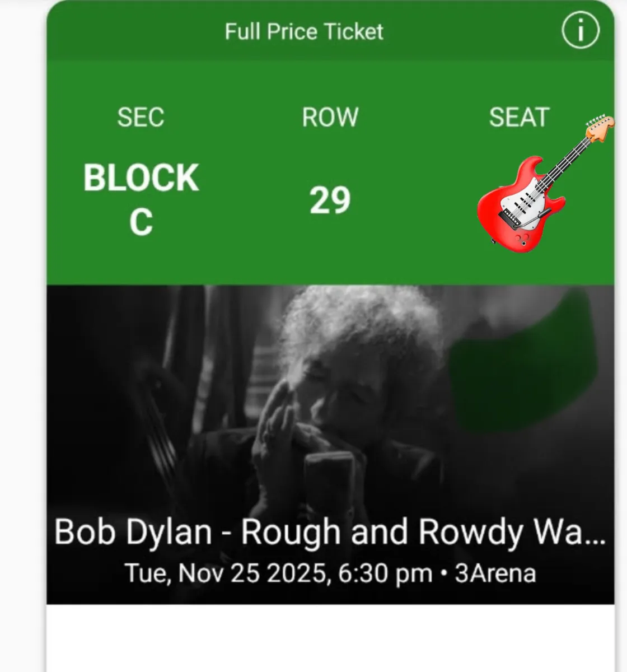Select the SEC column label
Image resolution: width=627 pixels, height=672 pixels.
(x=141, y=118)
